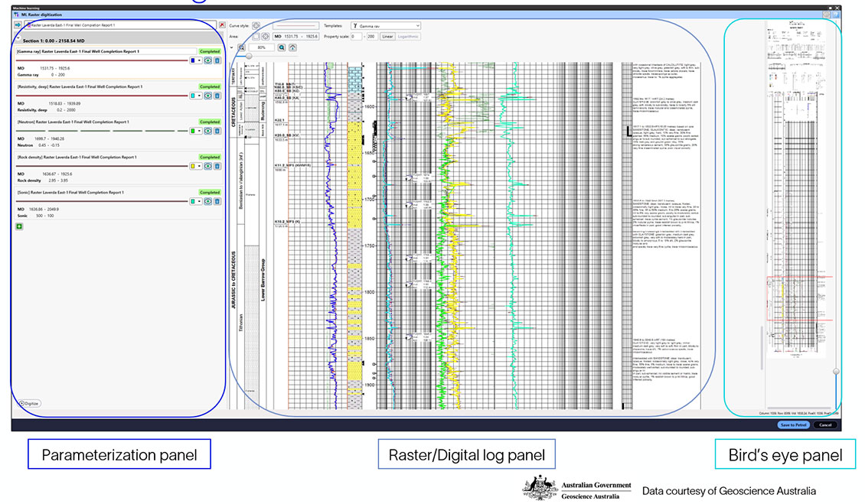Screen dimensions: 865x504
Task: Clear the report selection with the red X icon
Action: (222, 25)
